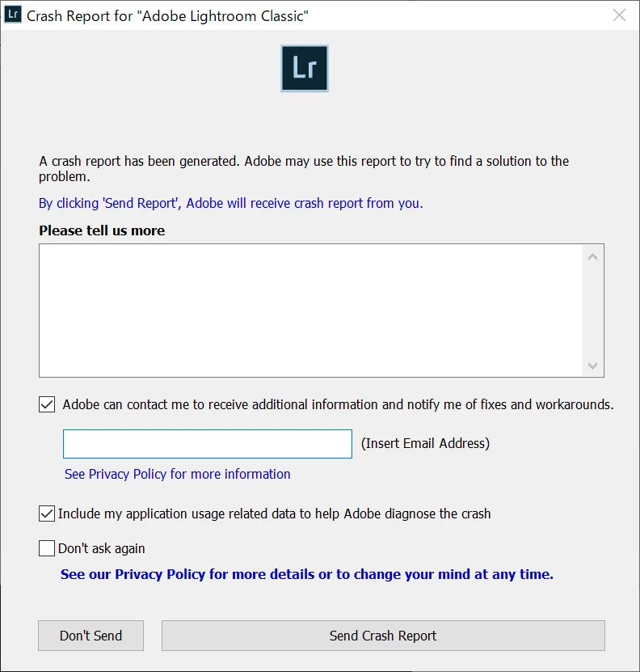Click the '(Insert Email Address)' label

(425, 443)
